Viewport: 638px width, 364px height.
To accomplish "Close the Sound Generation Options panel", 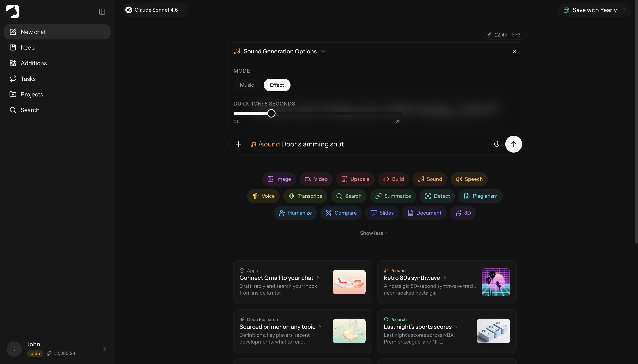I will [x=514, y=51].
